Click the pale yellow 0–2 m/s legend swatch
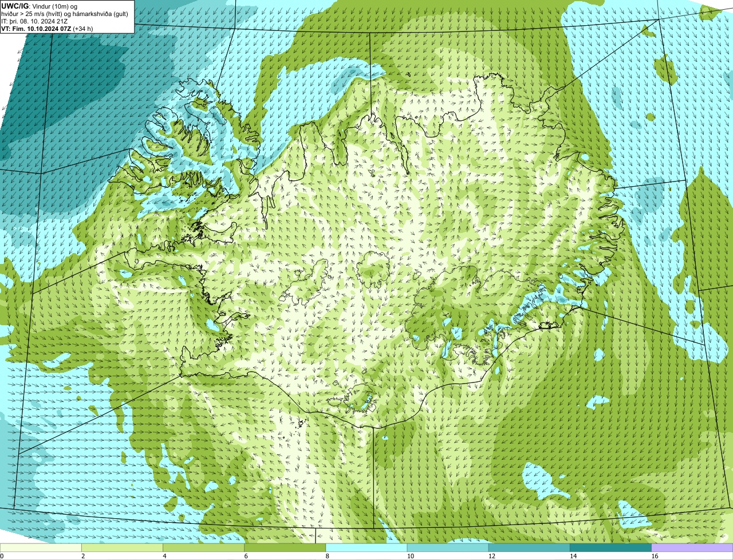 pyautogui.click(x=41, y=547)
